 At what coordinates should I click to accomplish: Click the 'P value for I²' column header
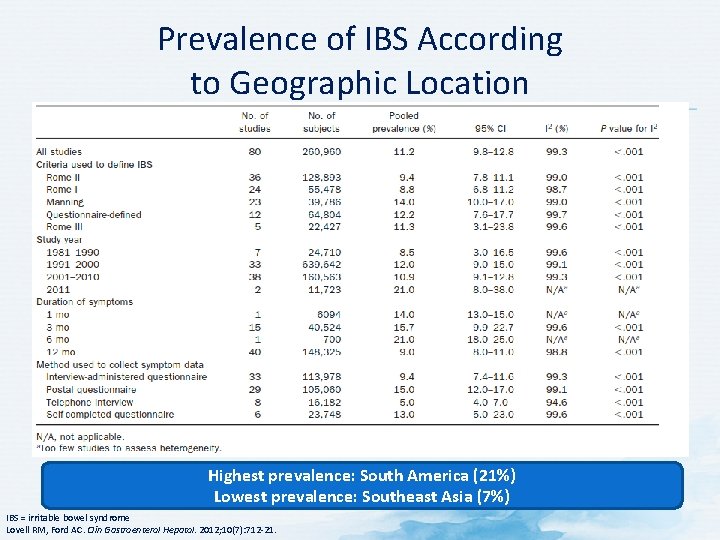pos(629,129)
